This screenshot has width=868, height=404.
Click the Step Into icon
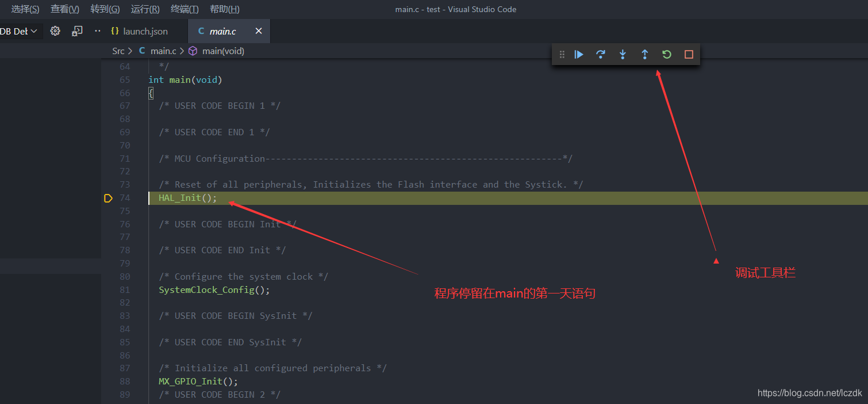[623, 54]
